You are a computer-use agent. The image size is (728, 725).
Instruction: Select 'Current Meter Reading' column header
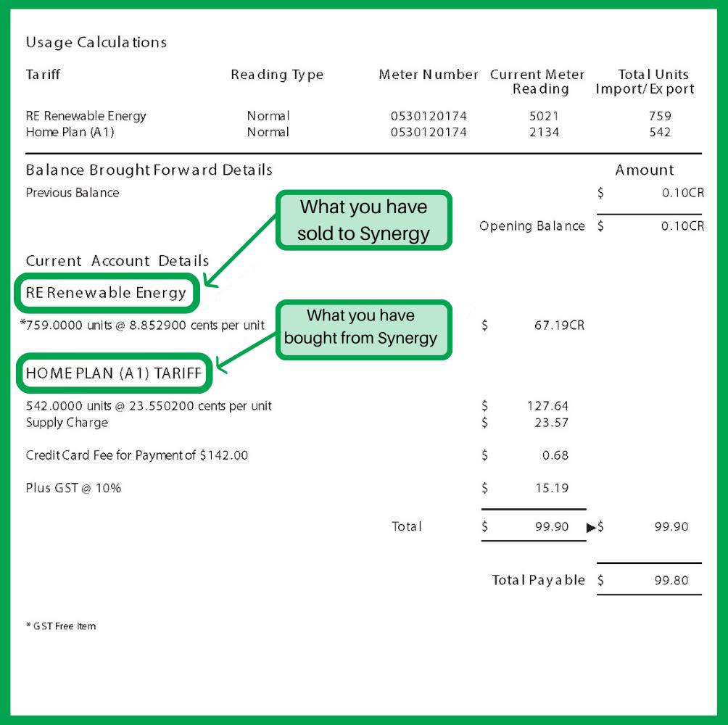(537, 81)
